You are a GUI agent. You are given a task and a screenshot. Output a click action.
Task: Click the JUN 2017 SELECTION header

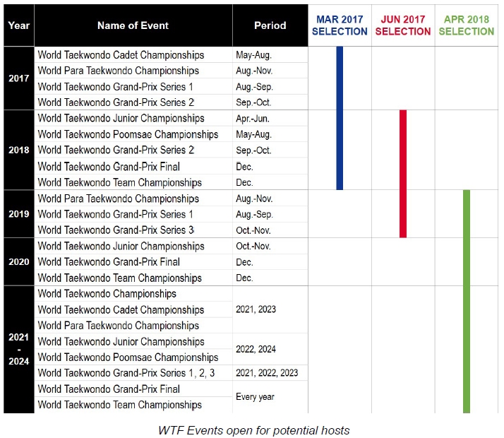(403, 25)
